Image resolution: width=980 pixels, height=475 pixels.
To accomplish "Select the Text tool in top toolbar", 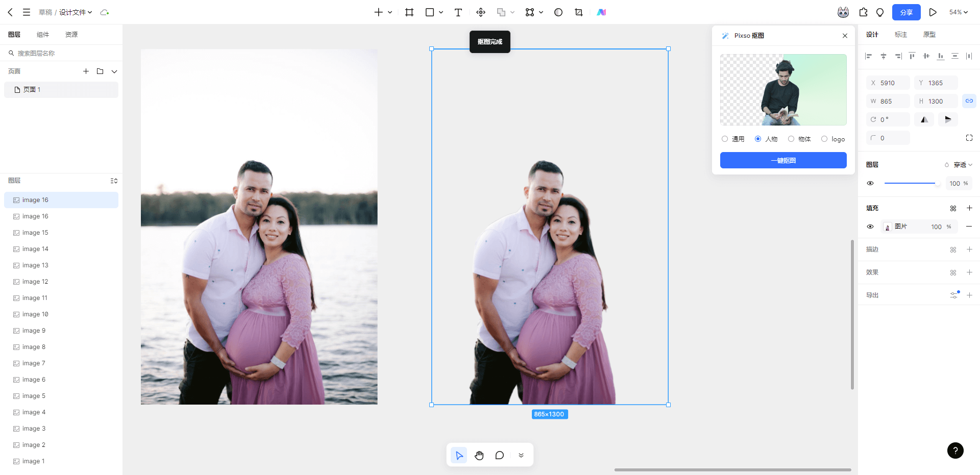I will pos(458,12).
